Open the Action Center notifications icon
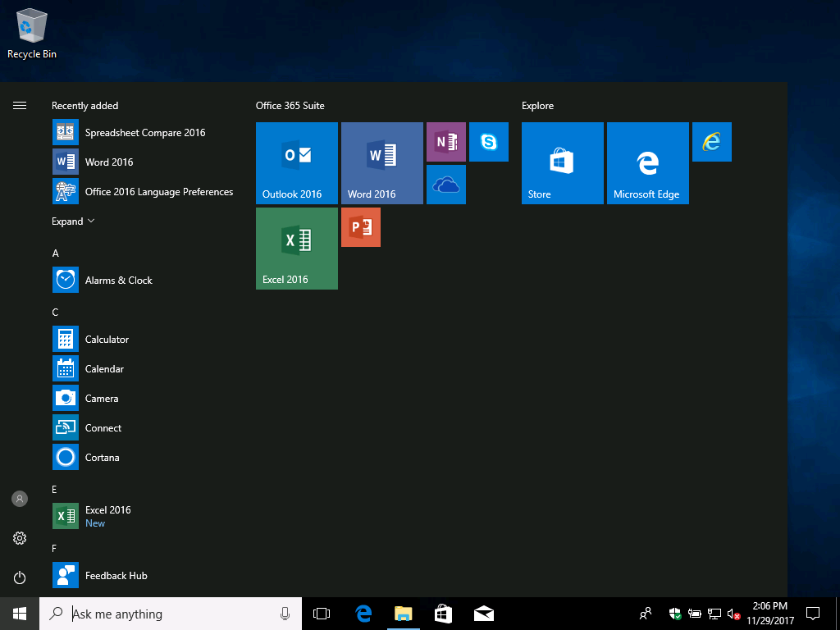The height and width of the screenshot is (630, 840). click(813, 614)
